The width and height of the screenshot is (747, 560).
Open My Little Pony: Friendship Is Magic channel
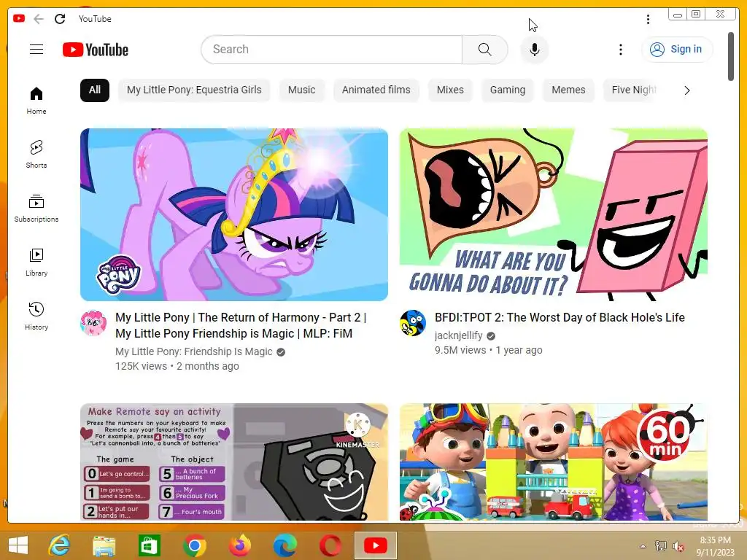coord(194,351)
